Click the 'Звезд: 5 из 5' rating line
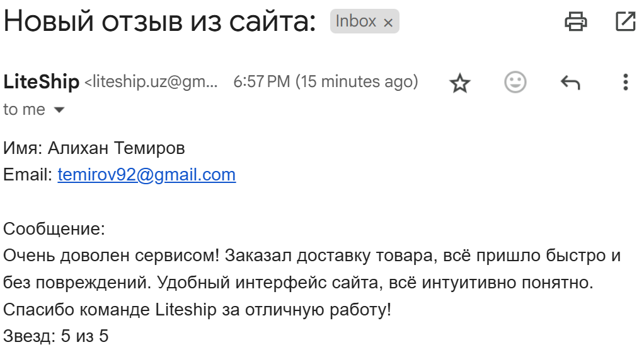The width and height of the screenshot is (644, 347). click(56, 336)
